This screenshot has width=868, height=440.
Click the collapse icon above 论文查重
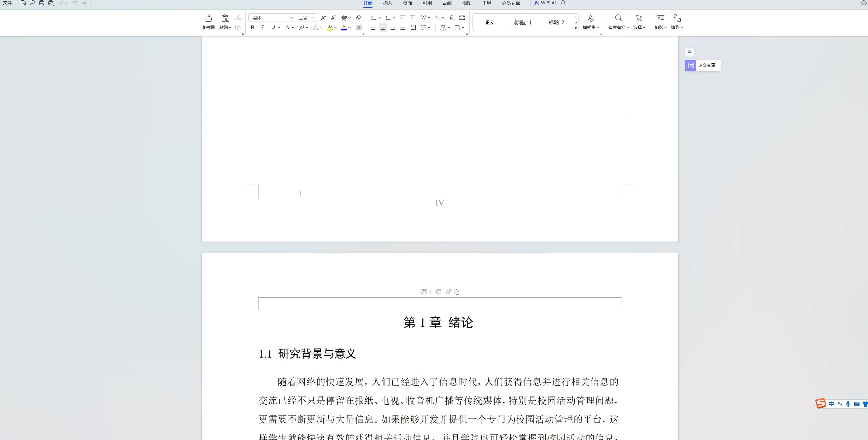[690, 52]
